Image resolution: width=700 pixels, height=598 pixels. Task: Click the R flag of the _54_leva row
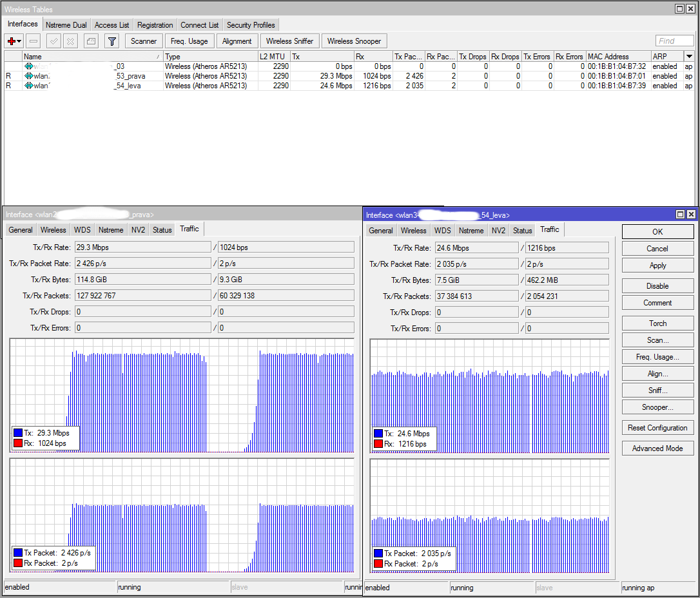[x=8, y=86]
